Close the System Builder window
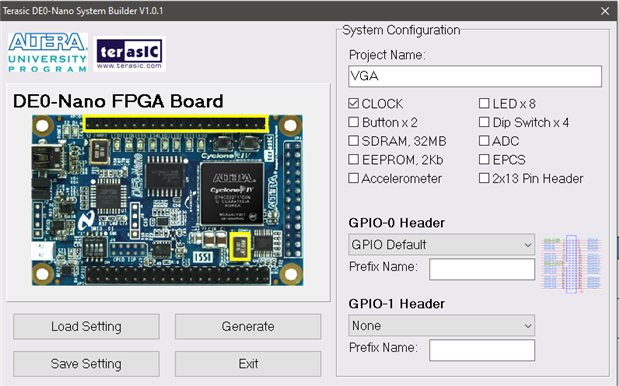This screenshot has width=619, height=386. [605, 11]
